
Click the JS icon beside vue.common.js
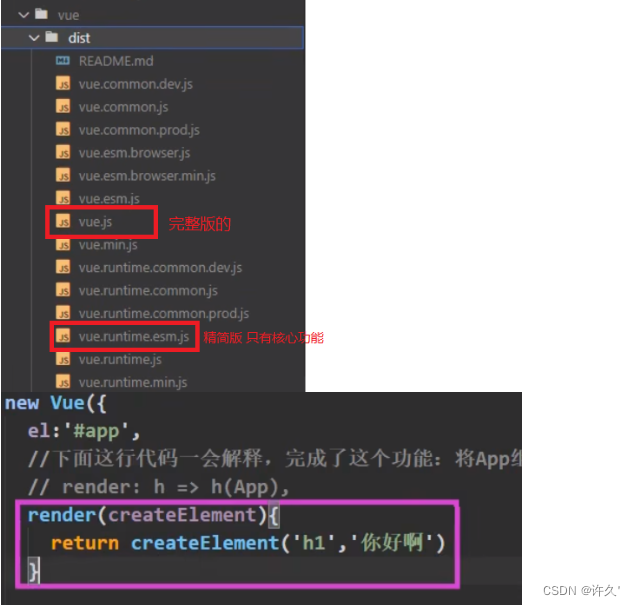point(63,107)
